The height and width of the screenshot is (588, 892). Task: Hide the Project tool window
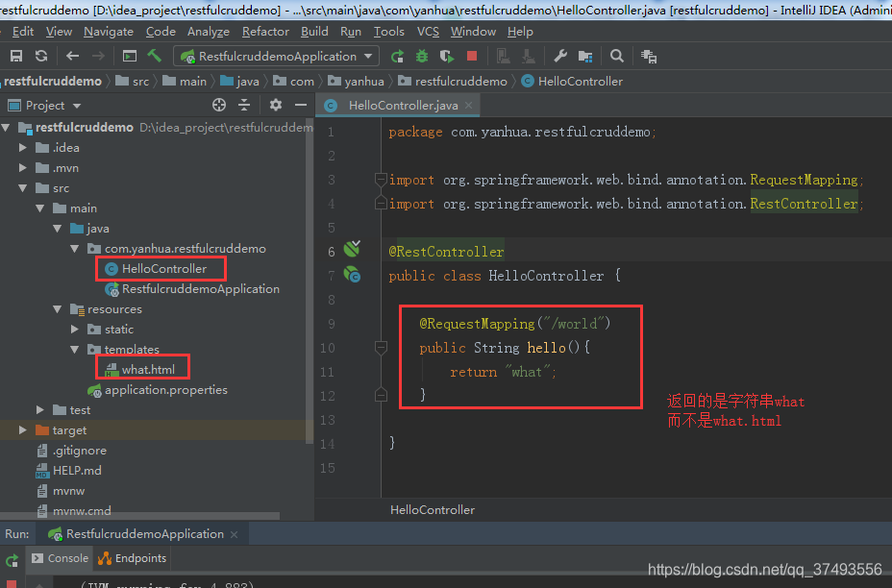(301, 105)
